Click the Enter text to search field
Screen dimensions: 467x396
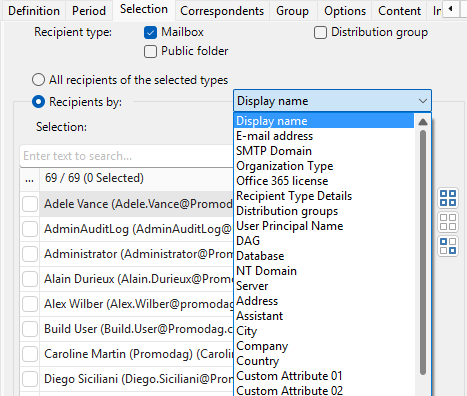point(127,156)
